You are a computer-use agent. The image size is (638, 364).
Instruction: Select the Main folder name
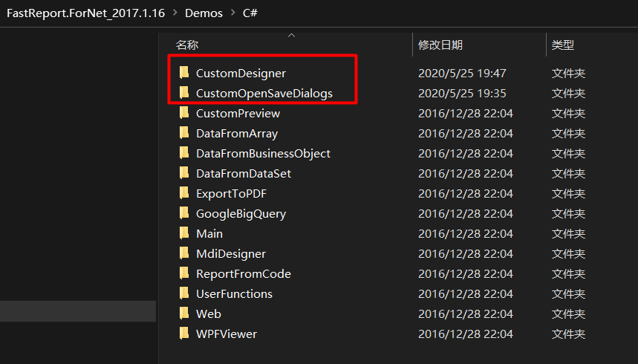[209, 234]
